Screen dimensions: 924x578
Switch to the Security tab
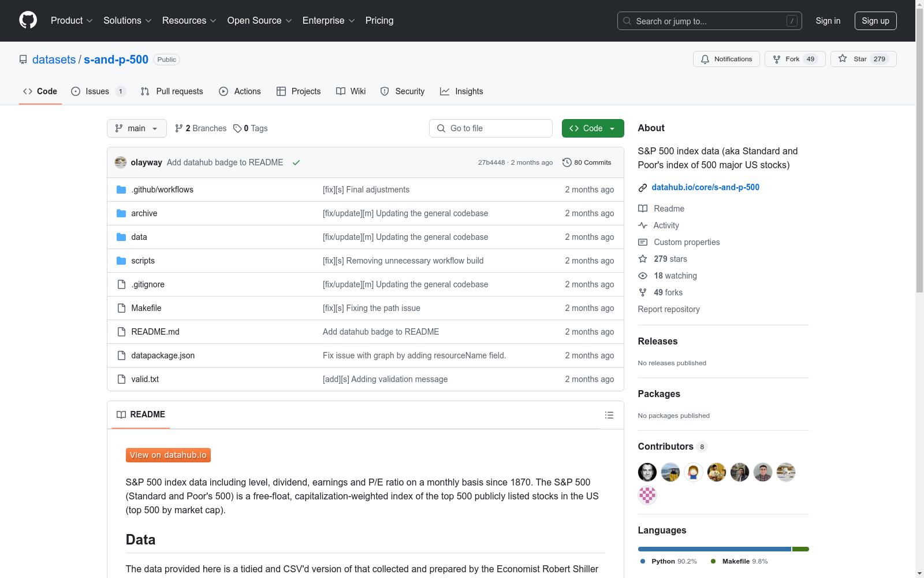tap(403, 91)
